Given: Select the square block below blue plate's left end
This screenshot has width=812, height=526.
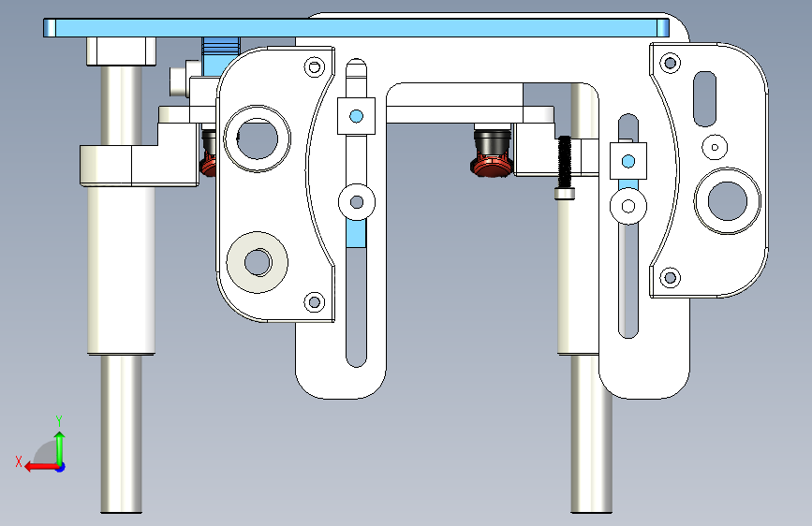Looking at the screenshot, I should 121,51.
